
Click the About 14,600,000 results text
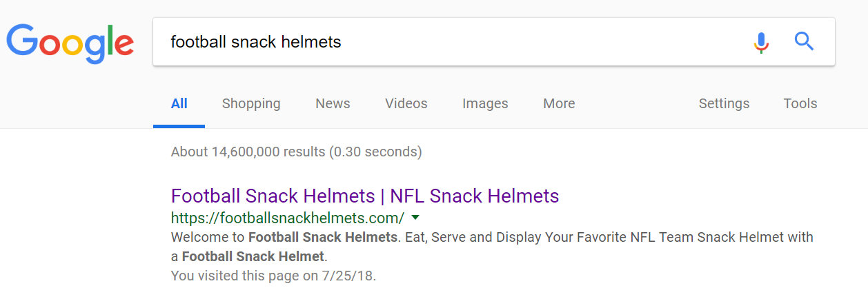point(296,152)
